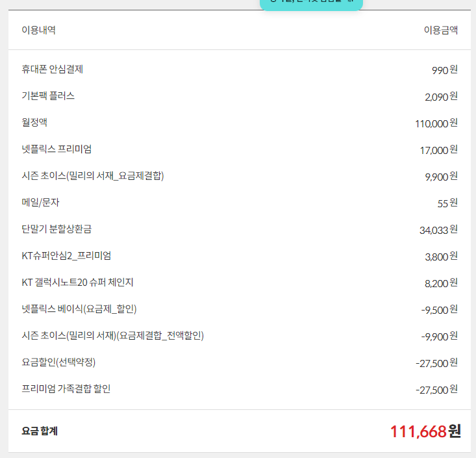Click KT 갤럭시노트20 슈퍼 체인지 entry

tap(77, 283)
